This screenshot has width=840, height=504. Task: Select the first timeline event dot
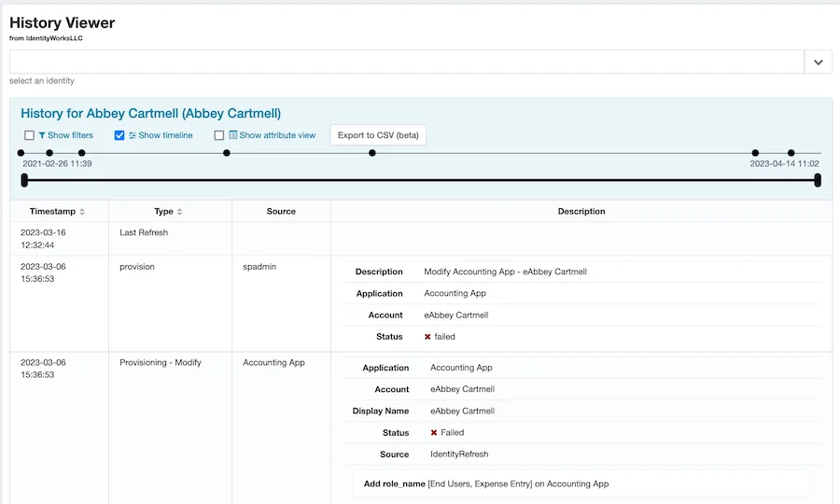click(21, 153)
